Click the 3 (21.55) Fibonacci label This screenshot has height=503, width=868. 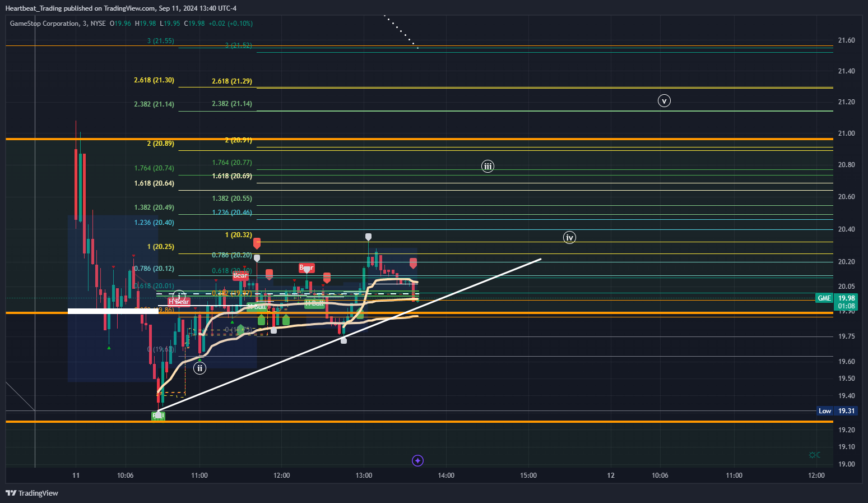coord(160,41)
